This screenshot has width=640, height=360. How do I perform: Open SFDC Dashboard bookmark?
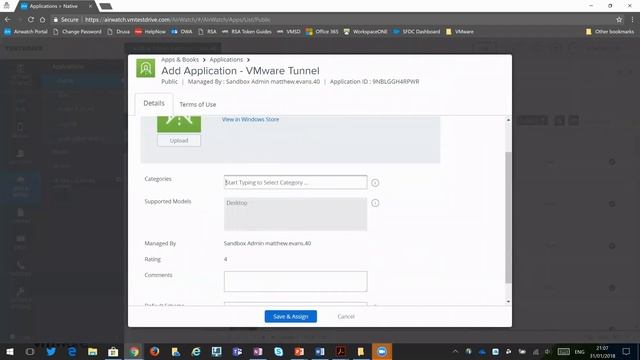[x=416, y=31]
